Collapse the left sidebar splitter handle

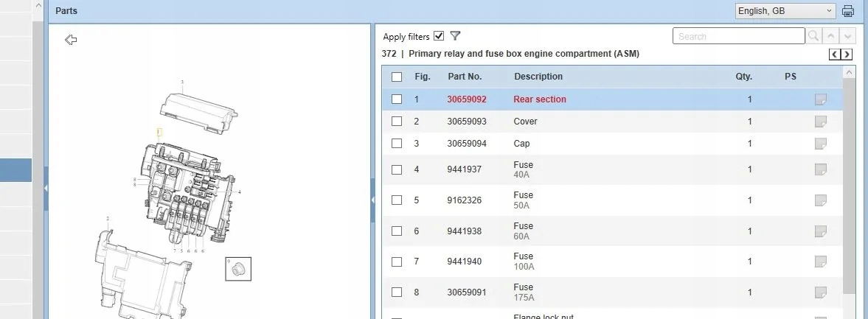tap(46, 188)
